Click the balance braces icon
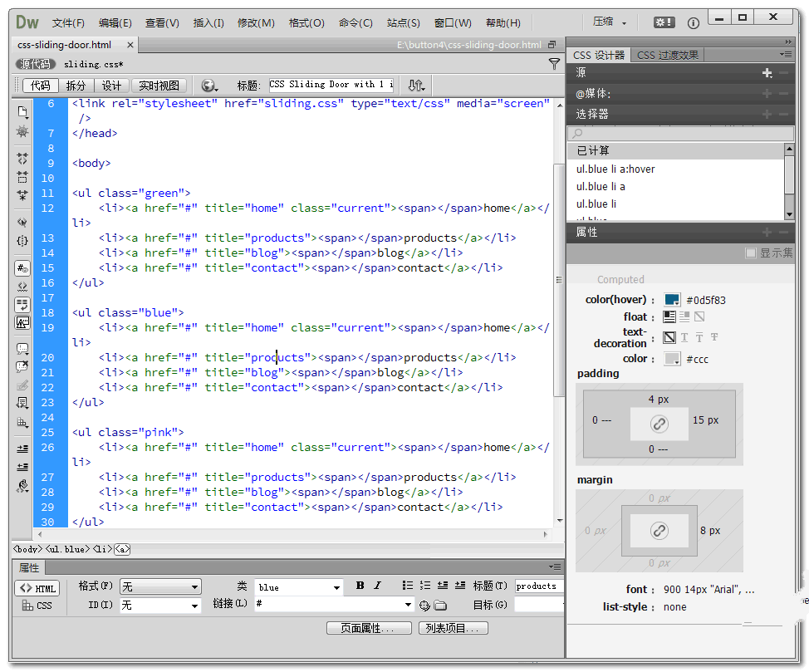809x672 pixels. tap(22, 241)
